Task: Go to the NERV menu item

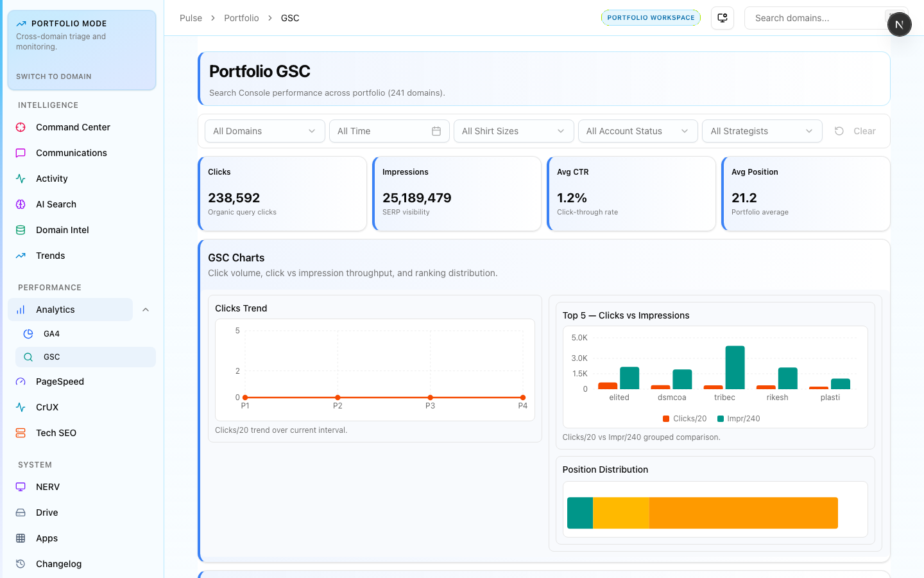Action: click(47, 487)
